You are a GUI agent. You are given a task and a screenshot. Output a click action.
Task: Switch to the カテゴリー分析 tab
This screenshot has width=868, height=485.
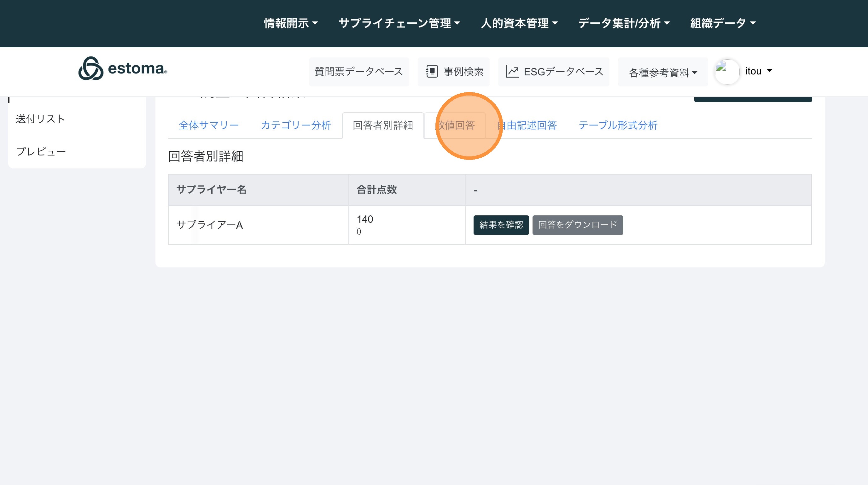pyautogui.click(x=296, y=126)
